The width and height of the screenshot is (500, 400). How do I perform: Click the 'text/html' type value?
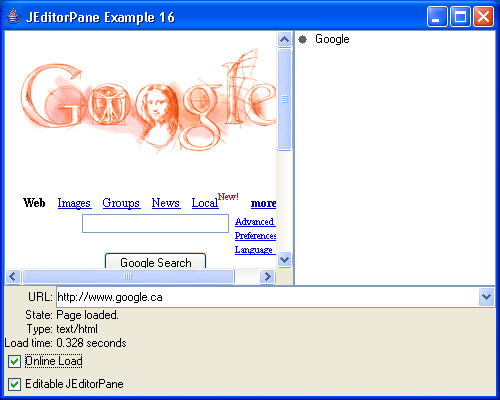click(x=77, y=329)
